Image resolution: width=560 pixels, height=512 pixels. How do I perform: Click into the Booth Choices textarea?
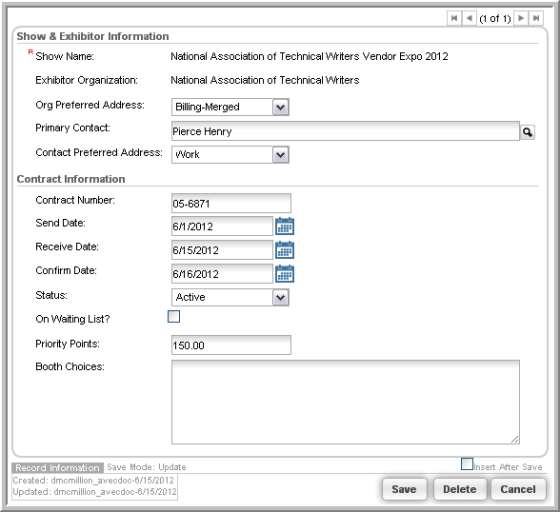[x=345, y=402]
